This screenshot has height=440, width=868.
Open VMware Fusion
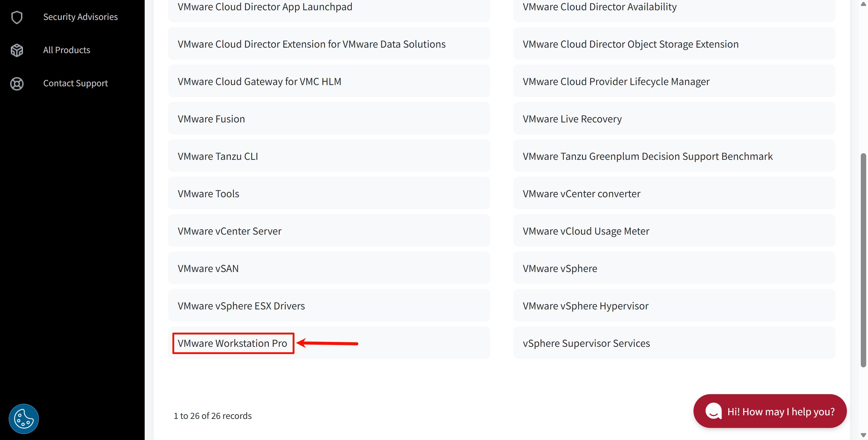pos(211,118)
